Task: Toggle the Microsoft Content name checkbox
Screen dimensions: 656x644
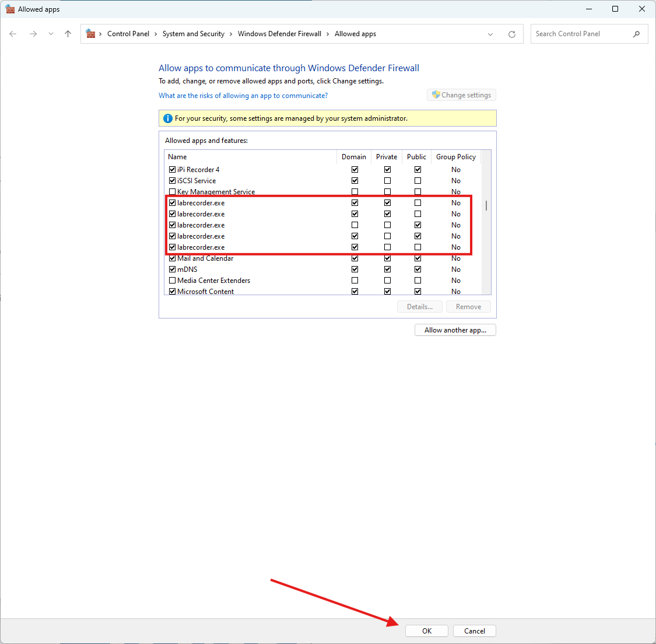Action: pyautogui.click(x=173, y=292)
